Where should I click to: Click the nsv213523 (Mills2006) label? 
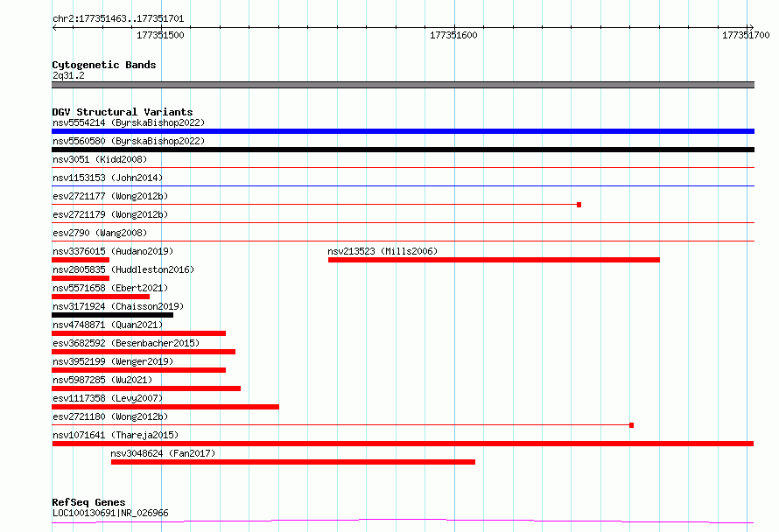pos(382,251)
